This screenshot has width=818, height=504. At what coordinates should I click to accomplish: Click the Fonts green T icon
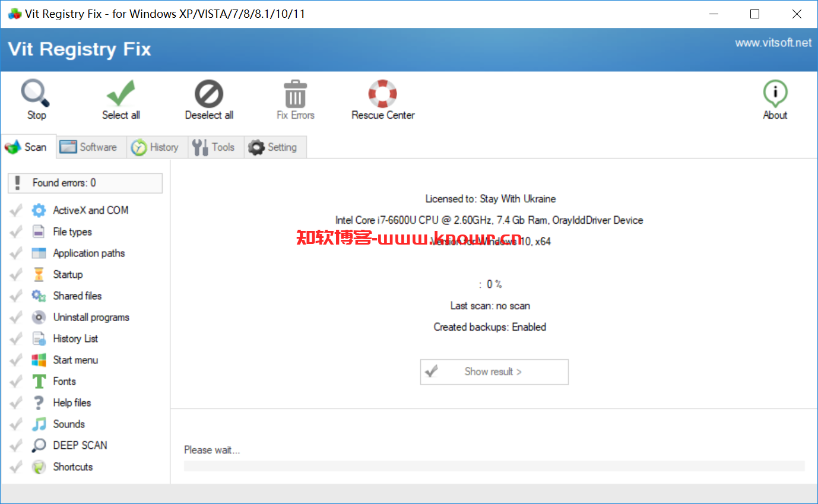pos(39,381)
